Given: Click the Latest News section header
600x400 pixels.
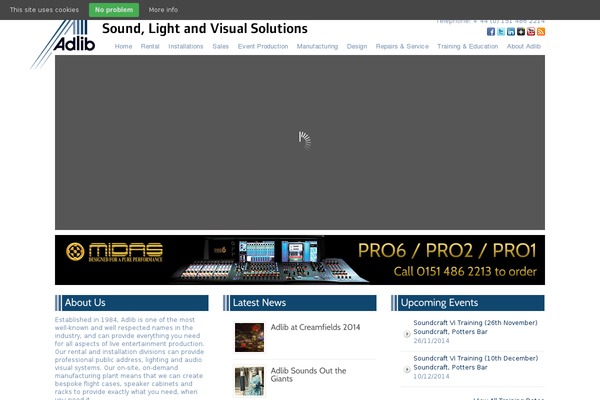Looking at the screenshot, I should [x=300, y=303].
